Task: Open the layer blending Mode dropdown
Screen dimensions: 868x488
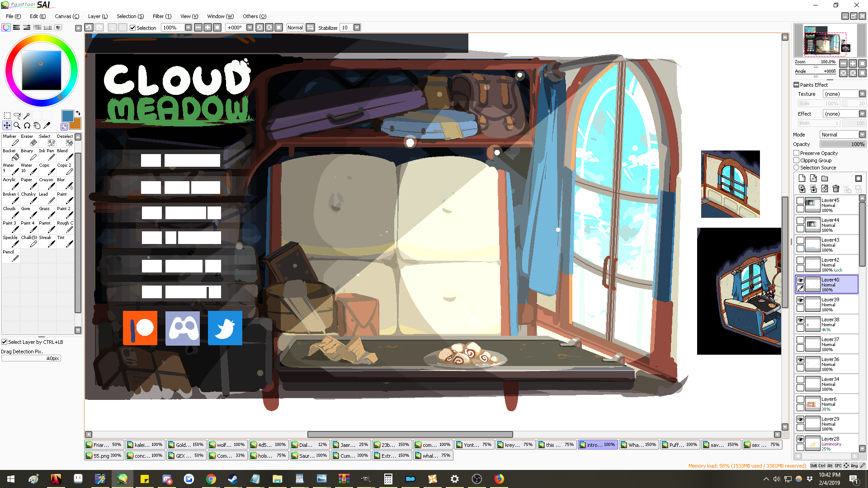Action: tap(862, 135)
